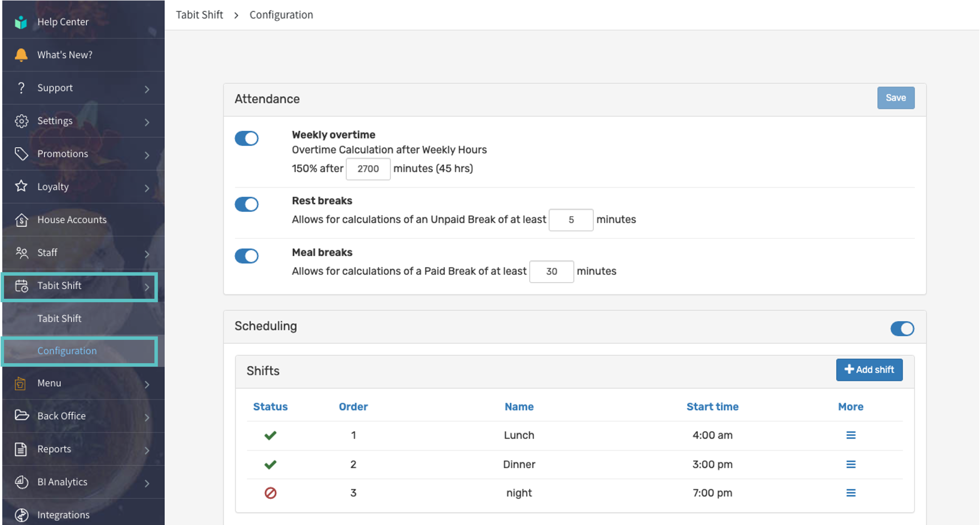Expand the Settings sidebar chevron
This screenshot has width=980, height=525.
coord(147,122)
